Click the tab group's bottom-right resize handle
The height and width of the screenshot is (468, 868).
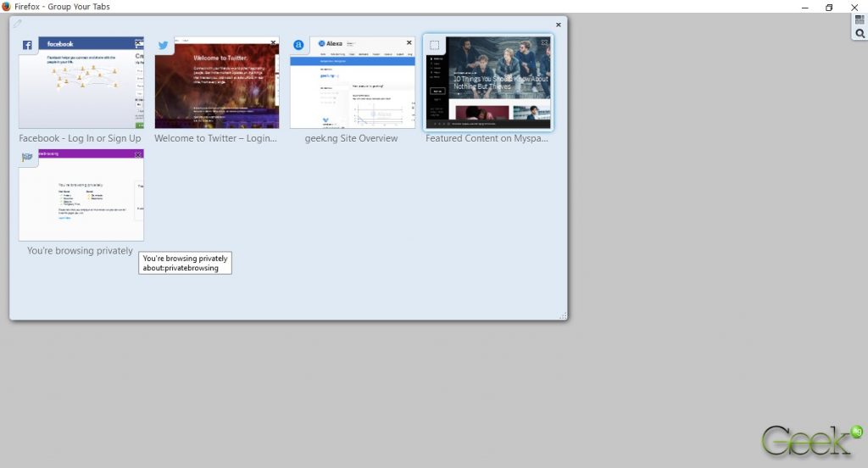click(x=563, y=315)
